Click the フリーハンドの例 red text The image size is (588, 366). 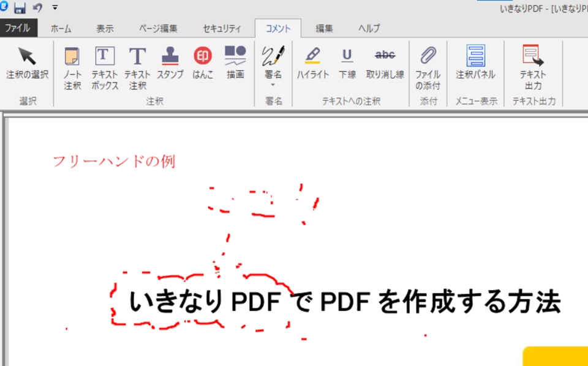click(114, 162)
